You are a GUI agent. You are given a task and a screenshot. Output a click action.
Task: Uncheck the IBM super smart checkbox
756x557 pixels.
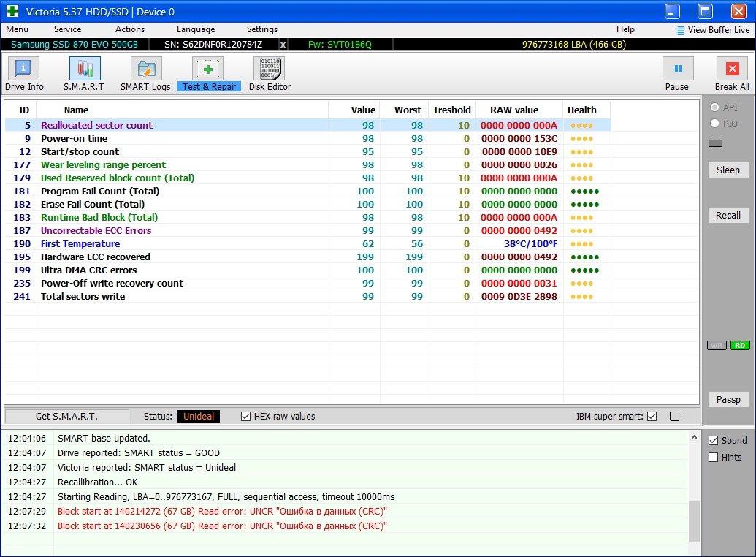(x=652, y=417)
